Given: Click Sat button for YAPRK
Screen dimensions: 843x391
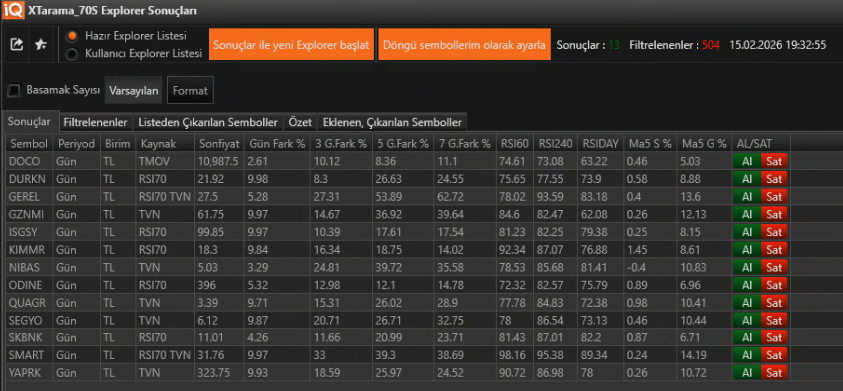Looking at the screenshot, I should (774, 373).
